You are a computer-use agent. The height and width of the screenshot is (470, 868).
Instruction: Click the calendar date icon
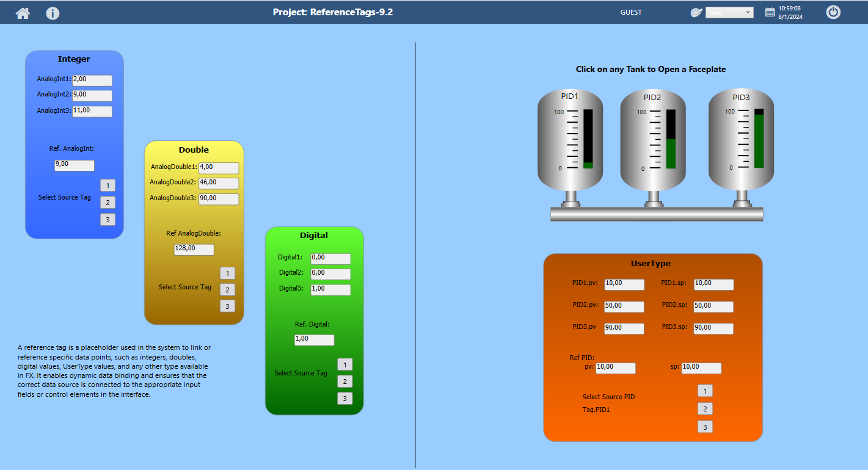coord(770,13)
